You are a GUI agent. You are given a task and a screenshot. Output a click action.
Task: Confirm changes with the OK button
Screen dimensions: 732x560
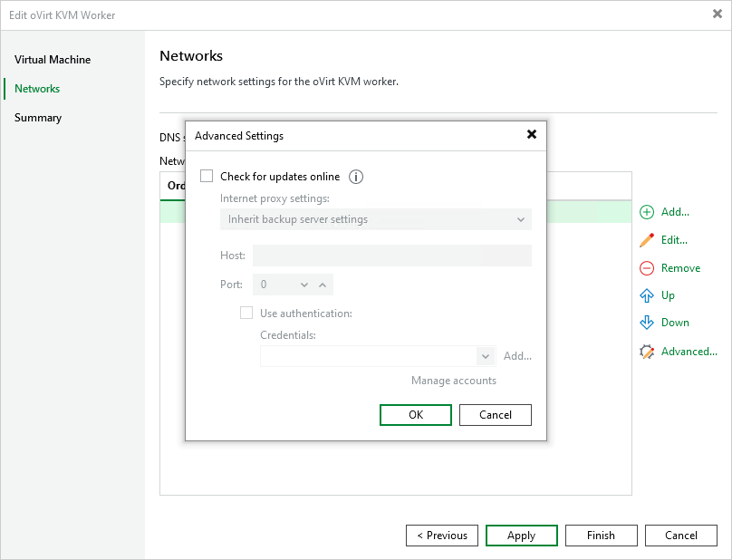[415, 414]
